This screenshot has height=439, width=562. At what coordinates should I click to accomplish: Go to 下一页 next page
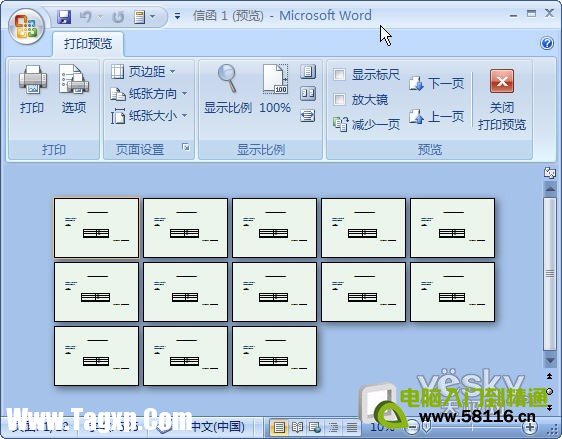point(436,83)
